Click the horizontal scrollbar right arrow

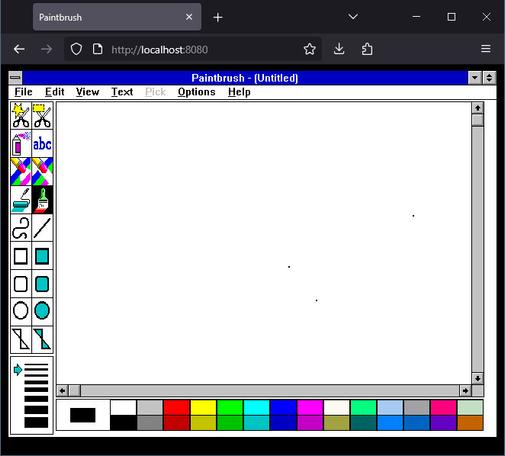click(465, 391)
